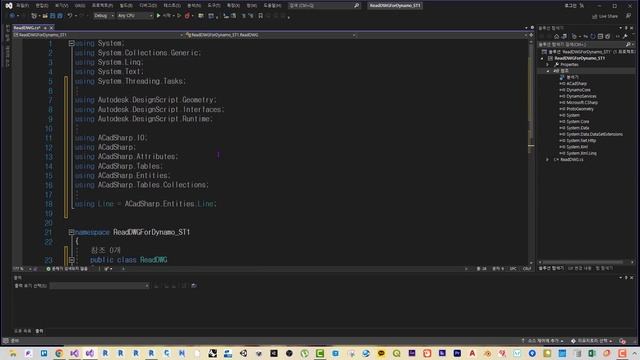Click the green Start debugging play button
This screenshot has height=360, width=640.
click(x=158, y=16)
